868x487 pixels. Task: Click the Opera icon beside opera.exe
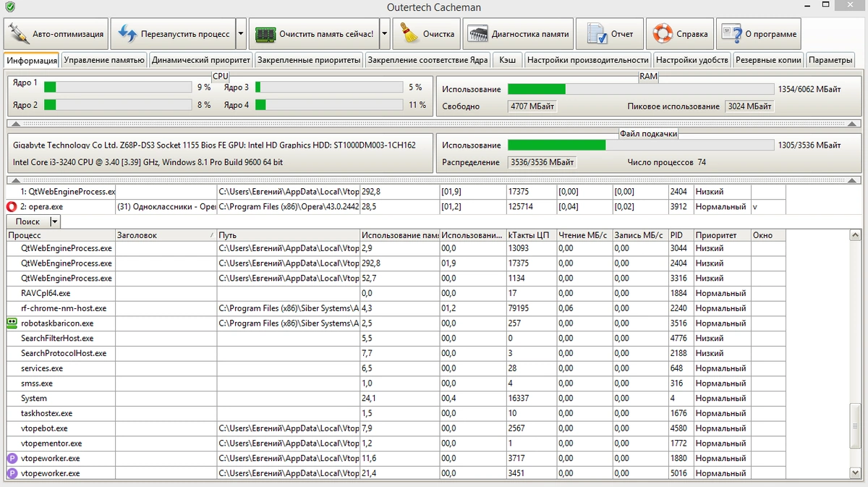tap(12, 206)
